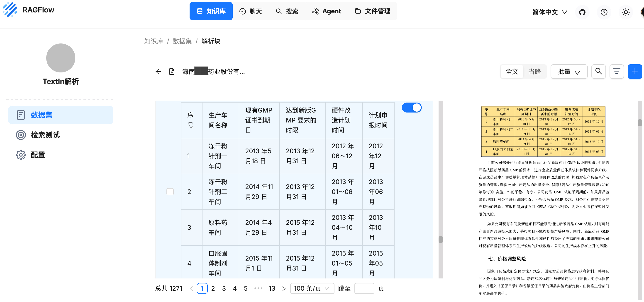644x302 pixels.
Task: Toggle the chunk enable switch on the table
Action: click(x=412, y=108)
